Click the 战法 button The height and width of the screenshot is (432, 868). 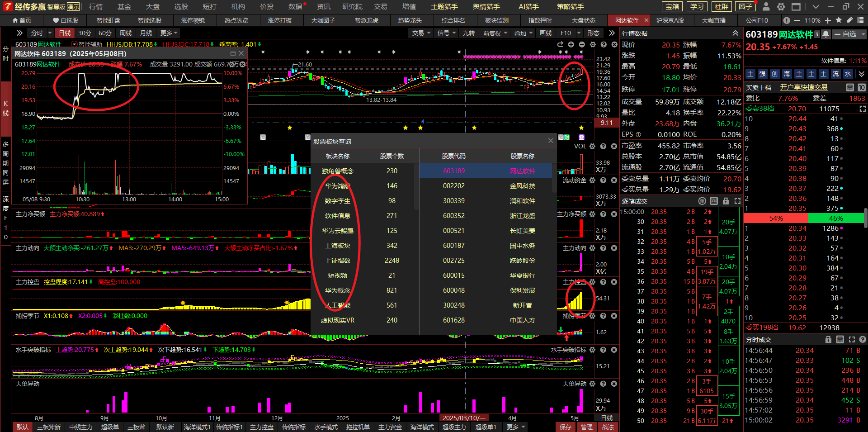(608, 427)
